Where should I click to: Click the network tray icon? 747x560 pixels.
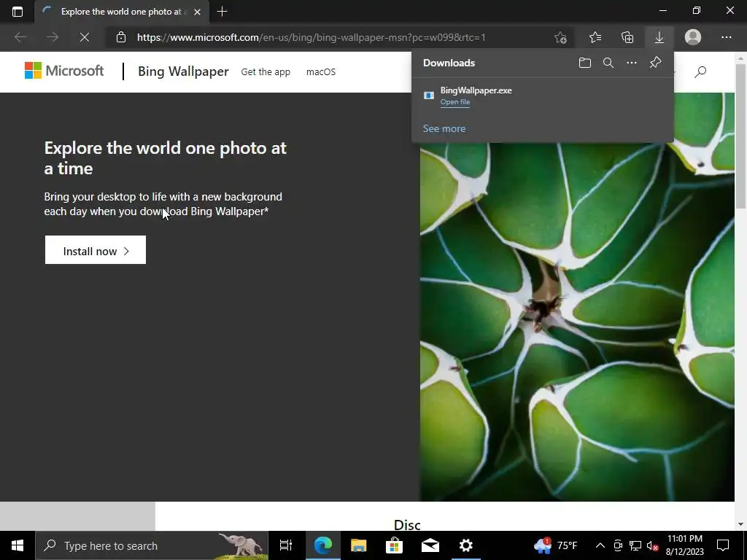(635, 545)
